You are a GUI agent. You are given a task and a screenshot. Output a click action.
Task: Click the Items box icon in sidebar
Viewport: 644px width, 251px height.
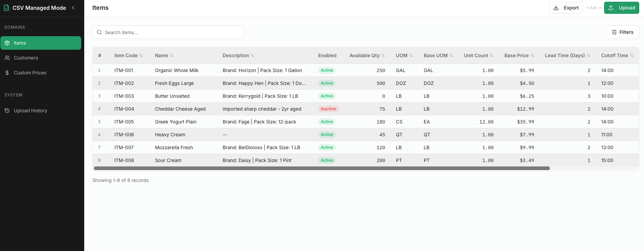(x=7, y=43)
